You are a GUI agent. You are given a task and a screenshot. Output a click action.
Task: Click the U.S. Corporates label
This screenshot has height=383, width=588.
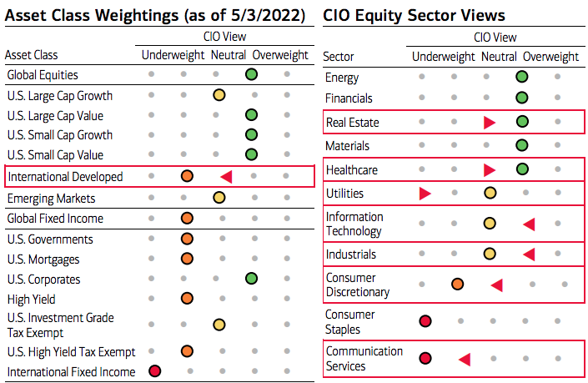pos(44,279)
